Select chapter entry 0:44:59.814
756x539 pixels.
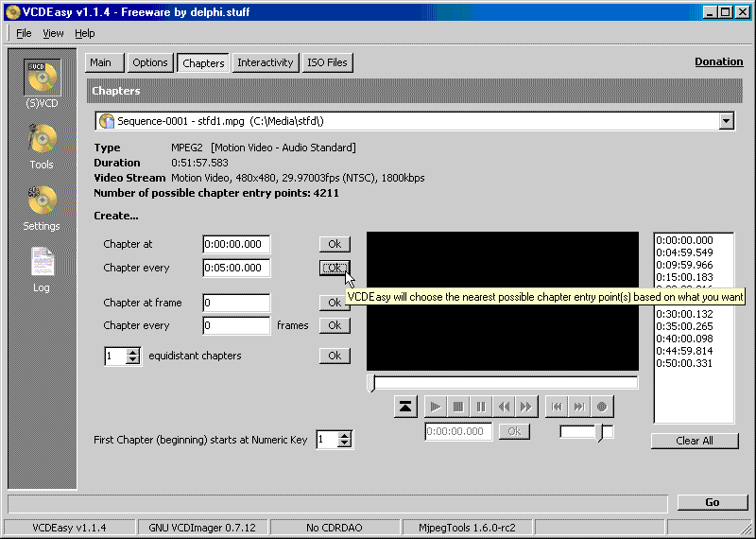tap(684, 351)
